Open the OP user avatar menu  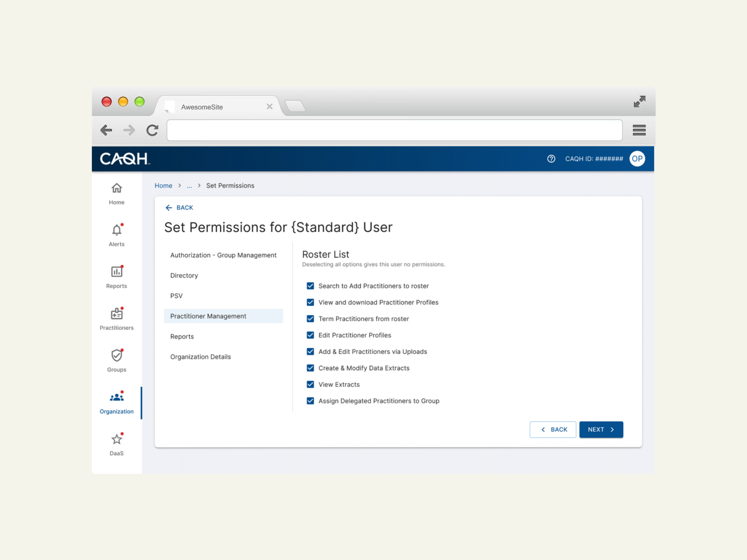click(x=637, y=159)
